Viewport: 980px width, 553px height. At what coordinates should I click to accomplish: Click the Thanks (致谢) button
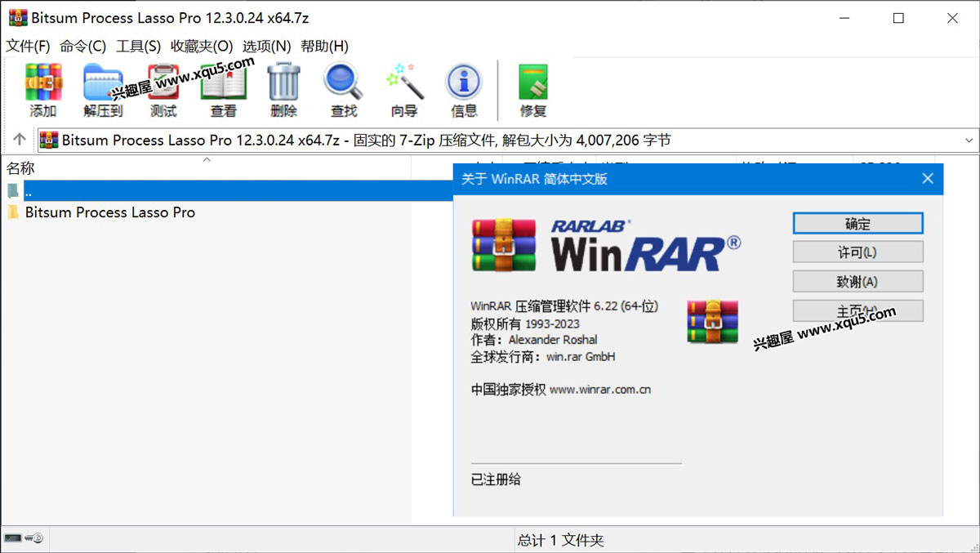(x=857, y=282)
